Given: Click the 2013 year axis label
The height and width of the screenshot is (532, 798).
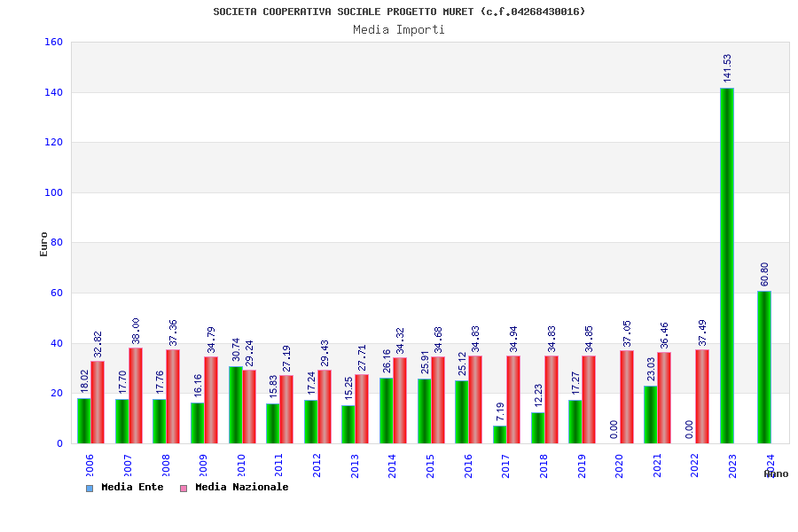Looking at the screenshot, I should click(x=355, y=465).
